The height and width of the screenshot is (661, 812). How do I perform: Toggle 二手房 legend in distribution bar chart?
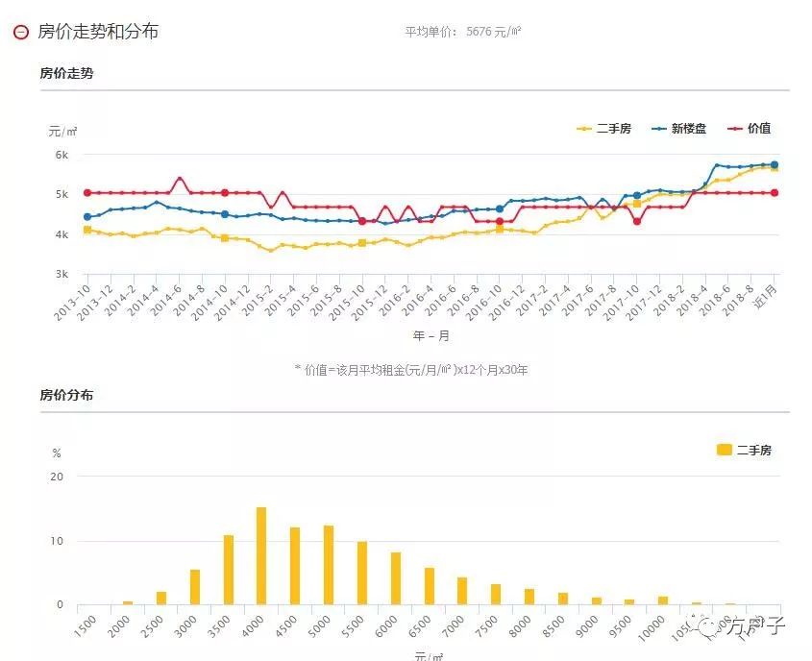click(x=744, y=450)
